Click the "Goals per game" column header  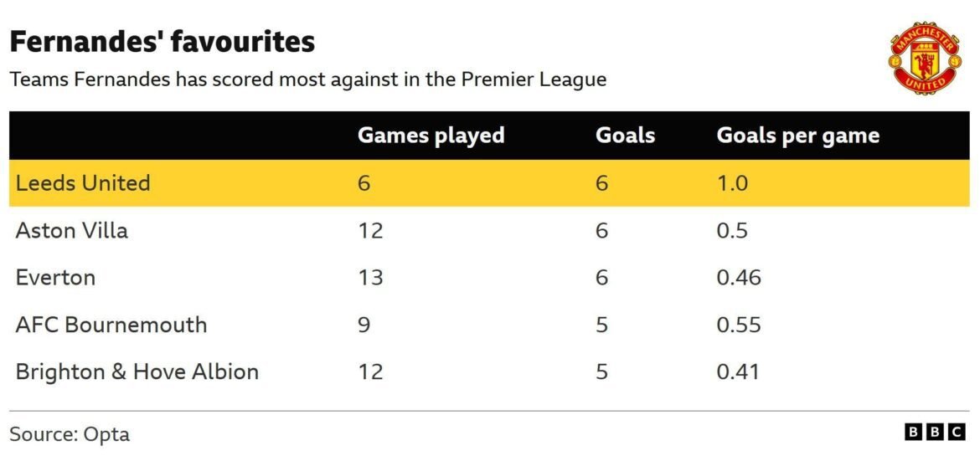[797, 136]
